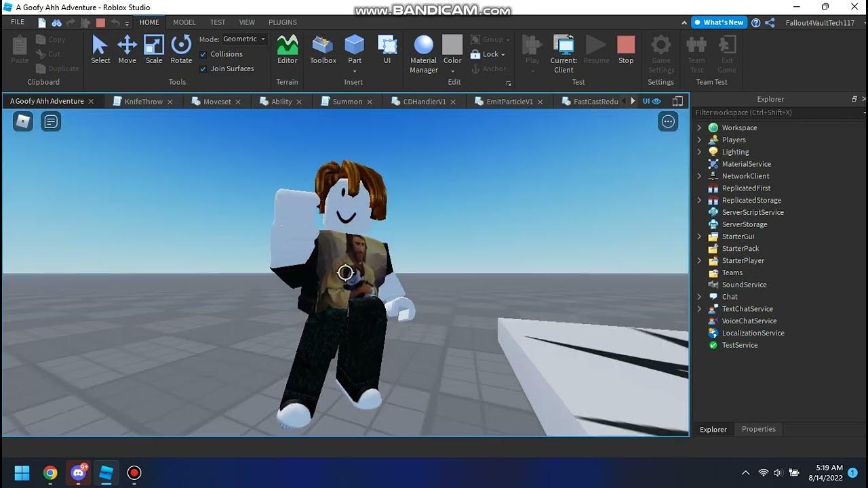Open the KnifeThrow script tab

point(143,102)
